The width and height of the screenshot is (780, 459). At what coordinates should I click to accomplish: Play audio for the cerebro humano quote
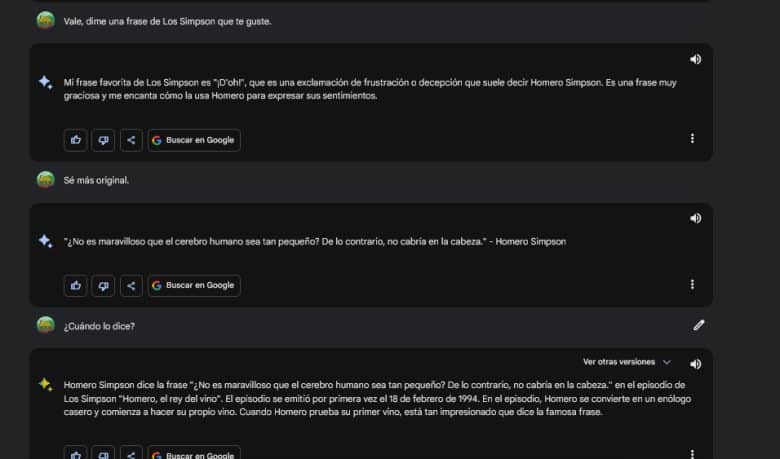(695, 218)
